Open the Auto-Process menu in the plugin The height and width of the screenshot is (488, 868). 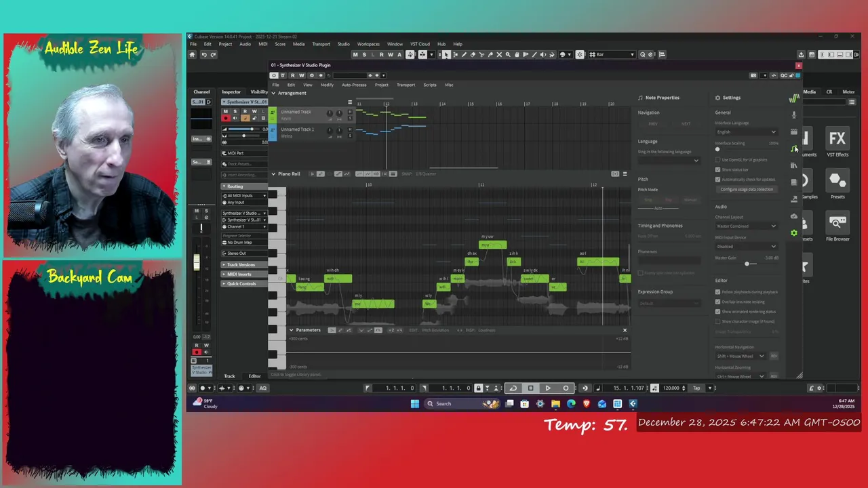(x=354, y=85)
